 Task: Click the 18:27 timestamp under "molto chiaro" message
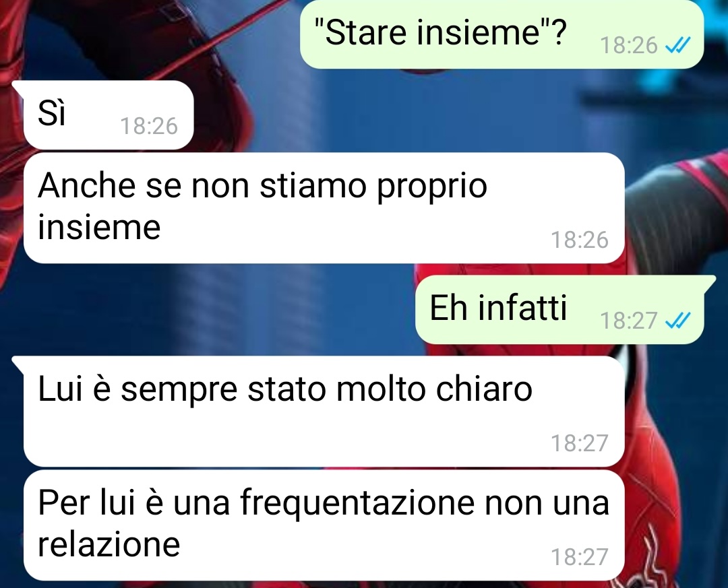pos(580,443)
